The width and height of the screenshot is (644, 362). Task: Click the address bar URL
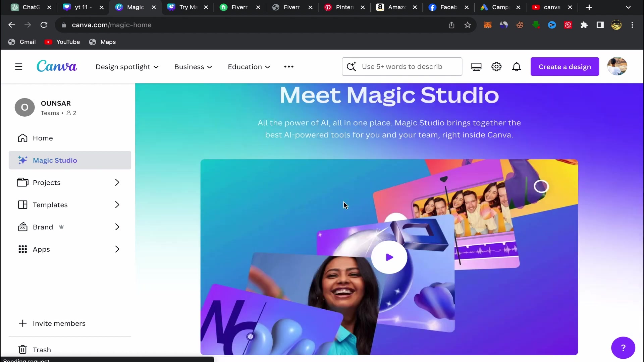(x=112, y=25)
